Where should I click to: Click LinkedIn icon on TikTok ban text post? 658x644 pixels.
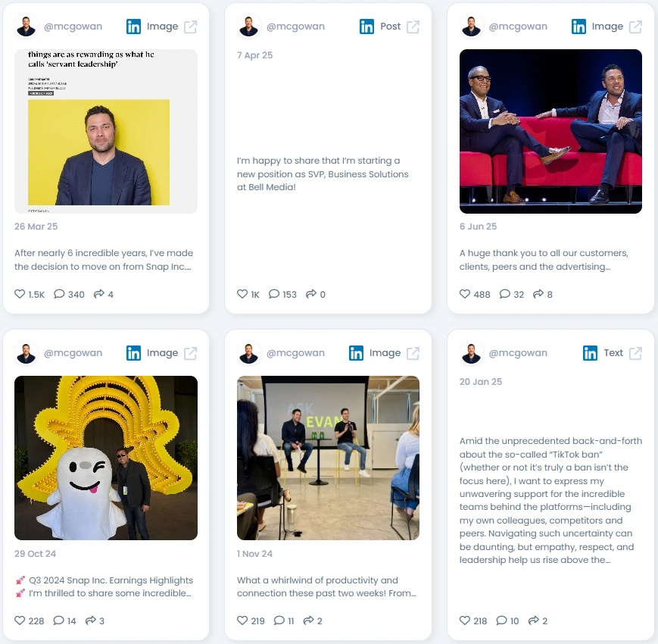[590, 354]
